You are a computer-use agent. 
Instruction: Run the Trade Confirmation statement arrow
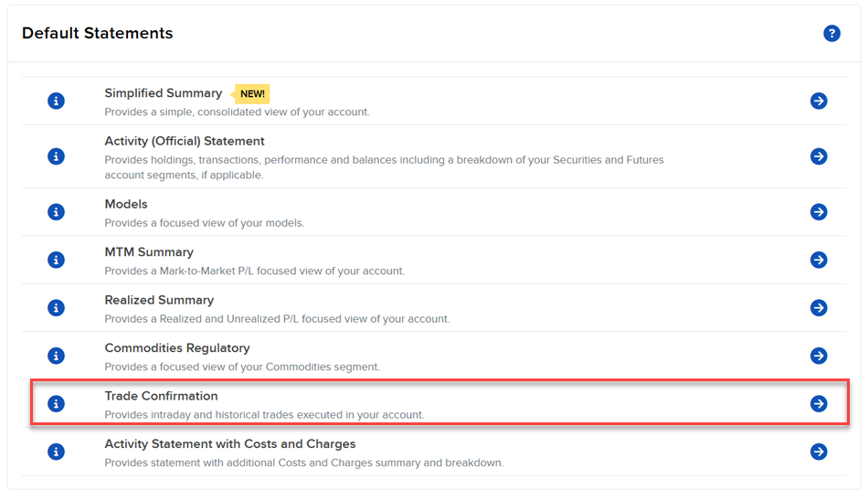(x=819, y=403)
